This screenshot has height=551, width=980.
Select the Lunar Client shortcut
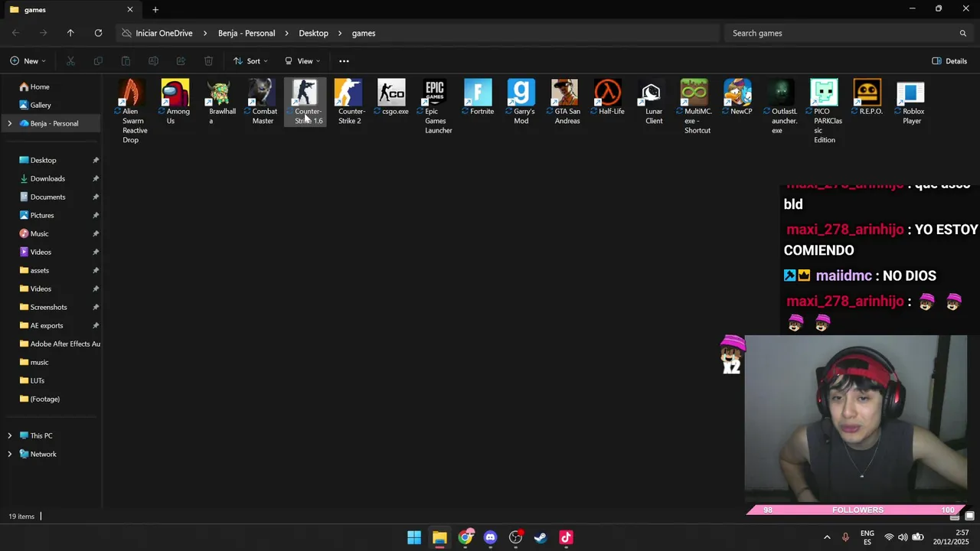point(652,102)
